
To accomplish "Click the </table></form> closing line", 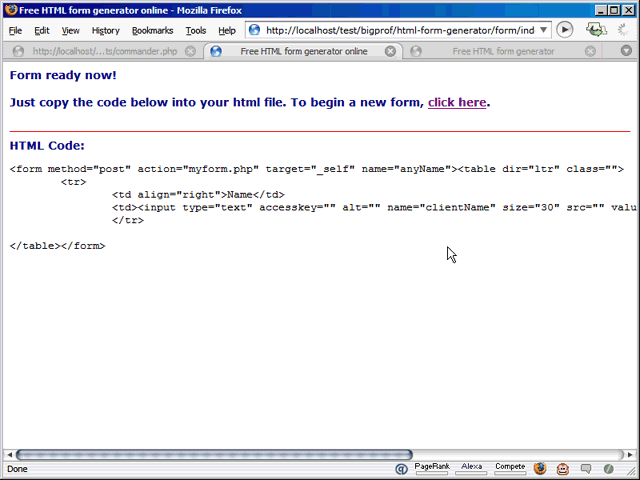I will (x=58, y=246).
